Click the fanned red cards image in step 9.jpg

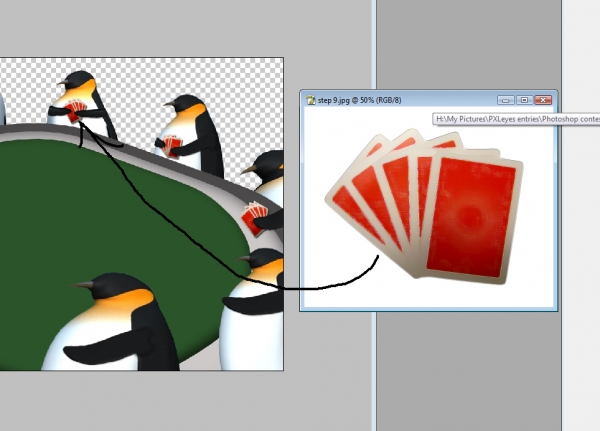(424, 207)
